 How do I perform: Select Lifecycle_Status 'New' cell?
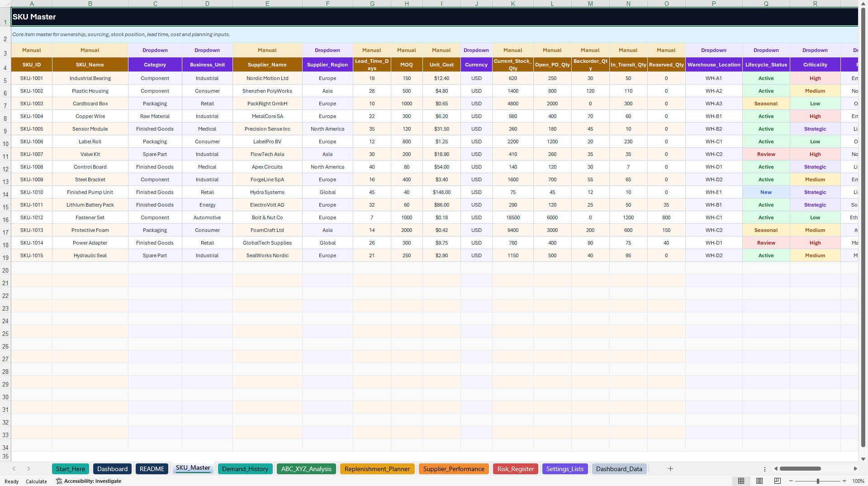click(x=766, y=192)
